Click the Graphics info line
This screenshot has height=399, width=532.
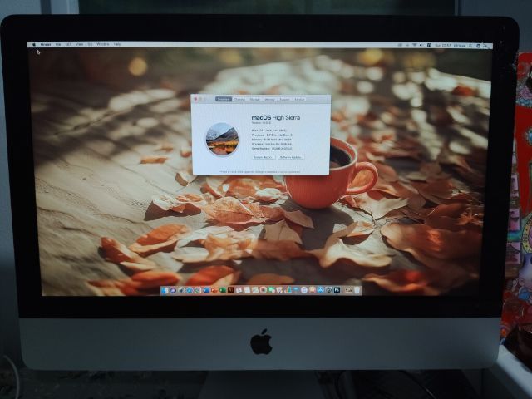[x=271, y=144]
